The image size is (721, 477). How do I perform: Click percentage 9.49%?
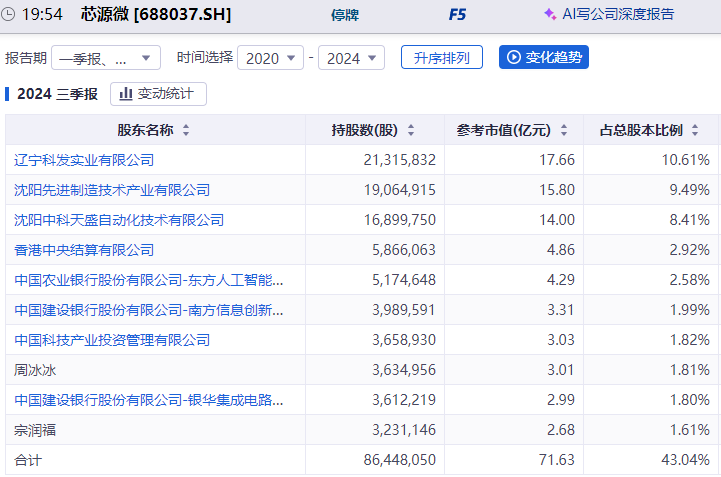tap(689, 190)
